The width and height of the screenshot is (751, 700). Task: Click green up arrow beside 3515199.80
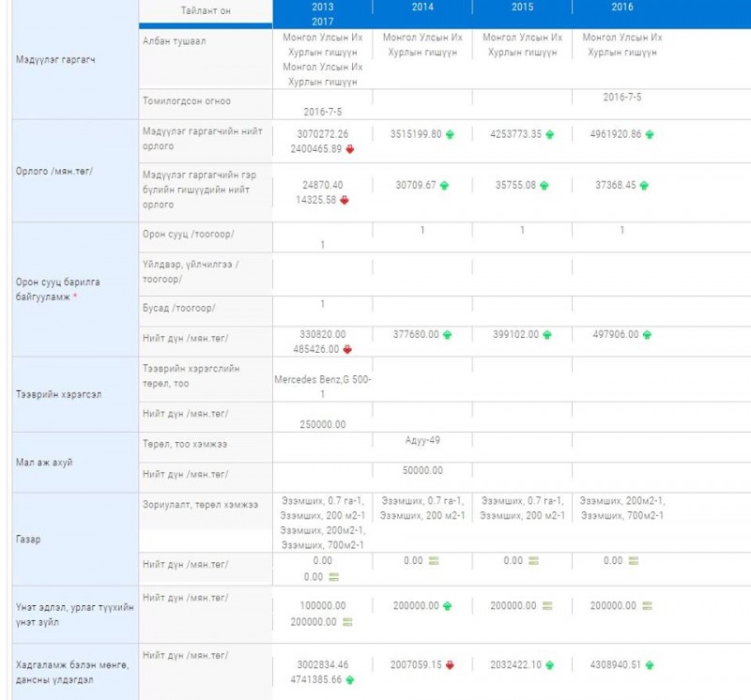[450, 134]
